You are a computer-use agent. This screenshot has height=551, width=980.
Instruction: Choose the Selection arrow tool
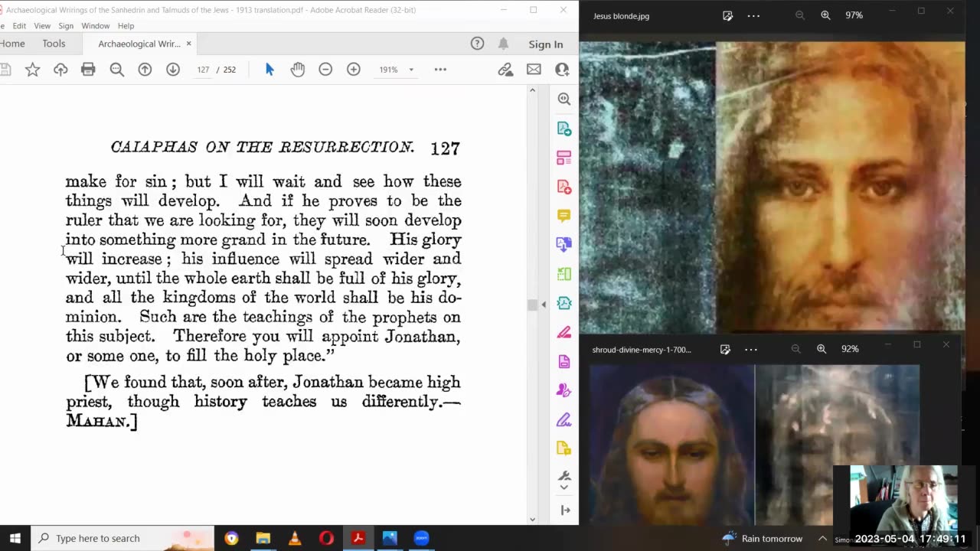click(269, 70)
